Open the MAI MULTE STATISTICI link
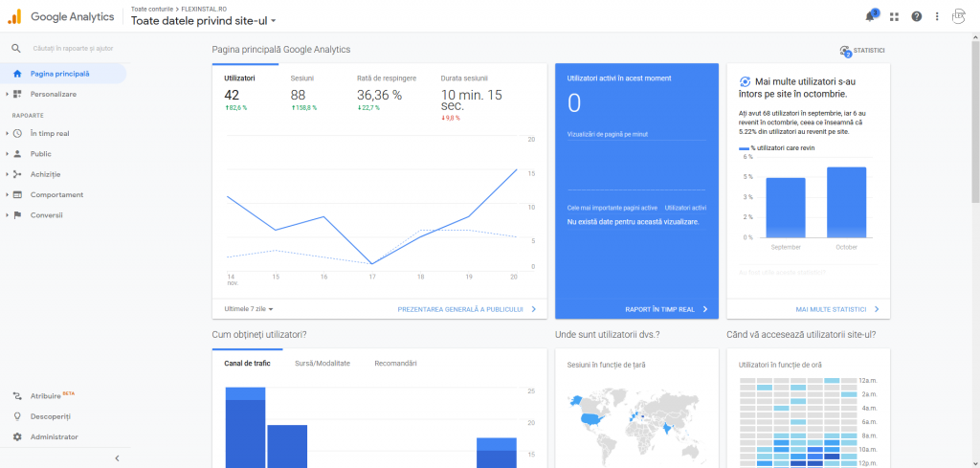 pos(836,309)
